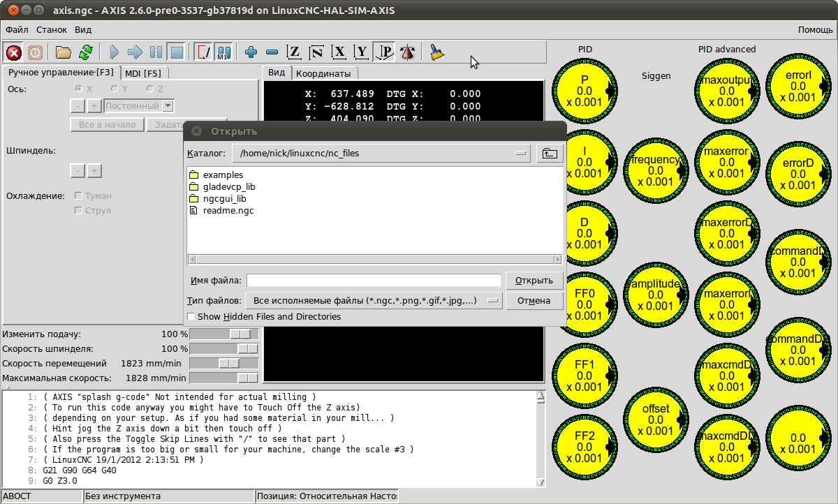This screenshot has width=838, height=504.
Task: Click the file list horizontal scrollbar
Action: 374,260
